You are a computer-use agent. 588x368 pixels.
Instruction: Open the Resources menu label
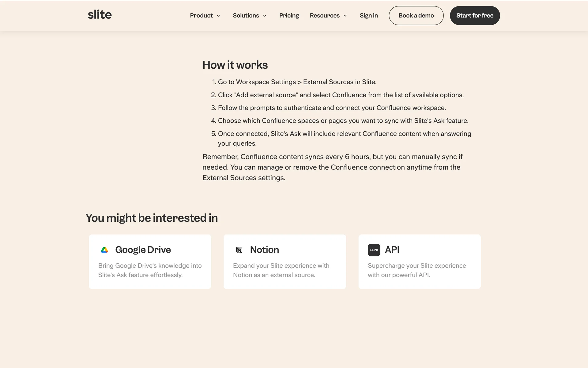pos(324,15)
